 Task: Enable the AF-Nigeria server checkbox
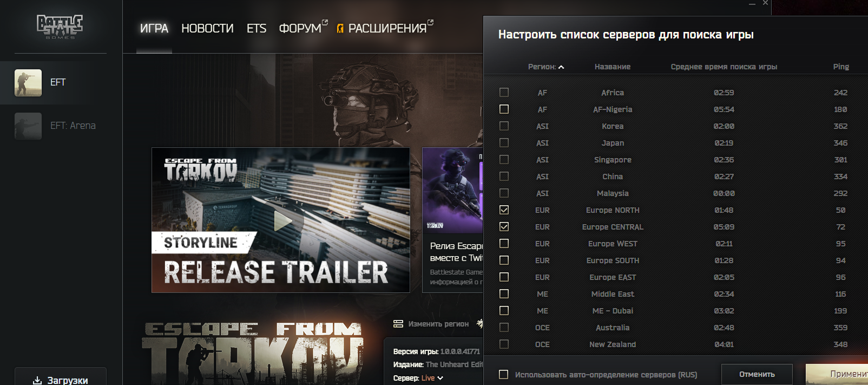pos(504,109)
